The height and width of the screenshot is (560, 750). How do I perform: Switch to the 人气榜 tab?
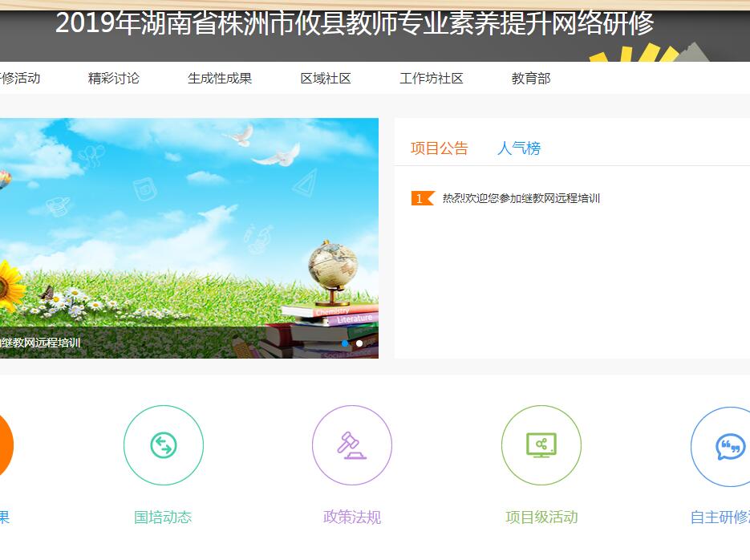[519, 148]
